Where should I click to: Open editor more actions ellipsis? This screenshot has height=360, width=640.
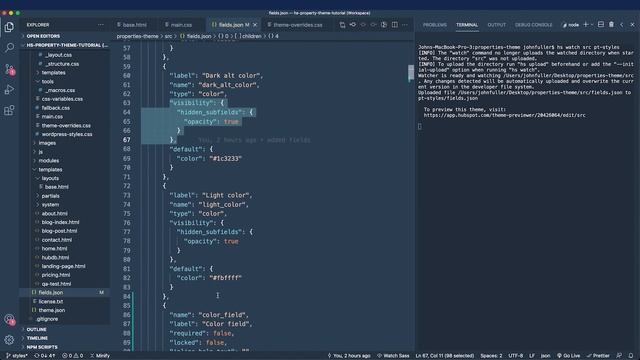pos(405,25)
